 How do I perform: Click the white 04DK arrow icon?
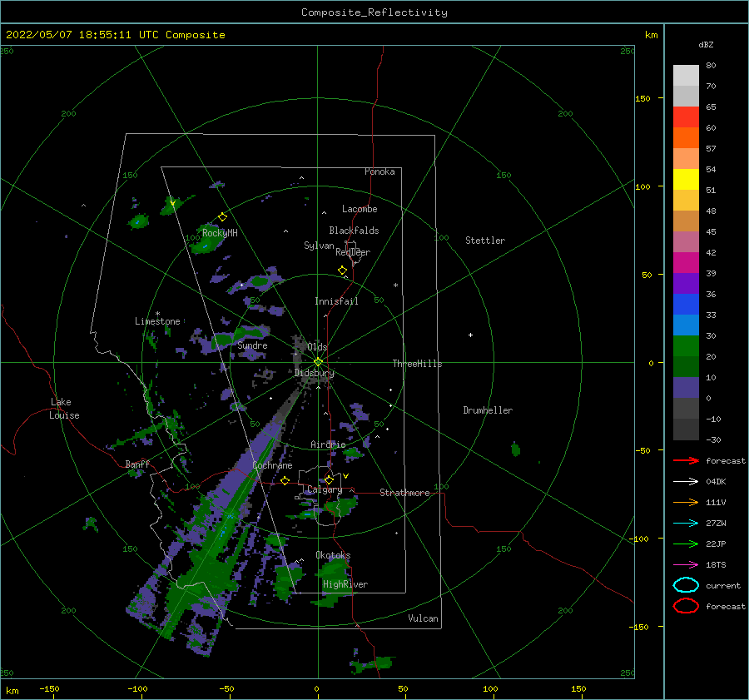[686, 482]
